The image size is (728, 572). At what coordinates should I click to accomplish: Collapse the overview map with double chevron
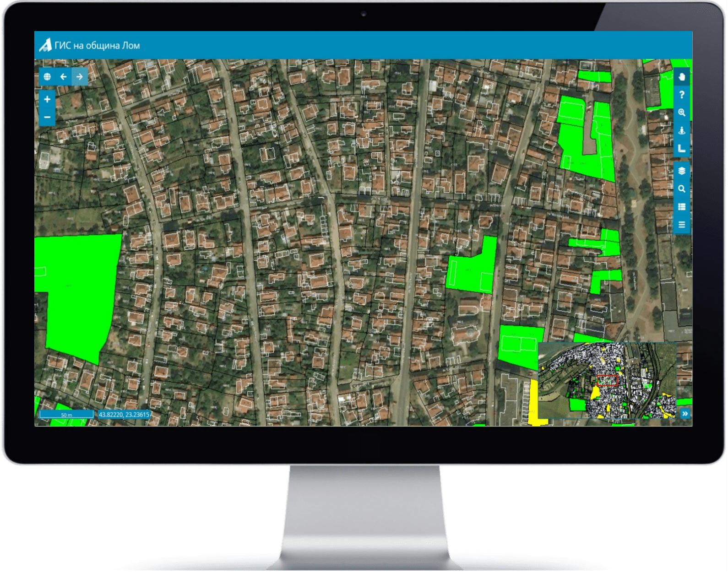(x=685, y=414)
